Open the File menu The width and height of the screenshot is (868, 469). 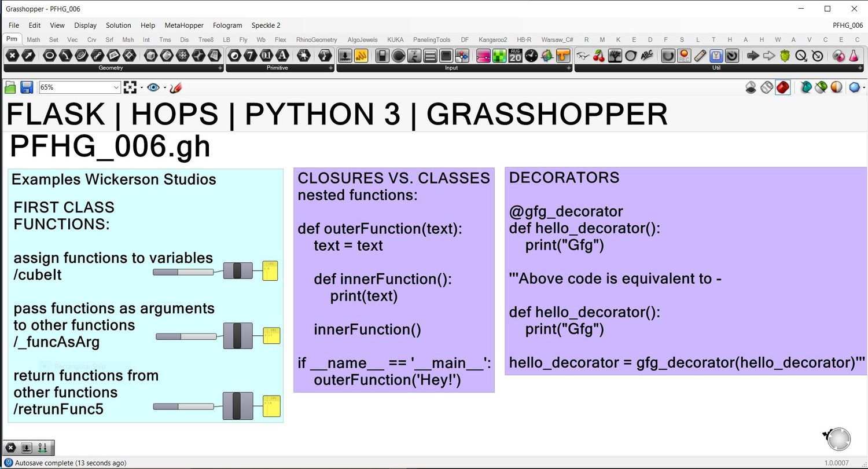point(14,25)
